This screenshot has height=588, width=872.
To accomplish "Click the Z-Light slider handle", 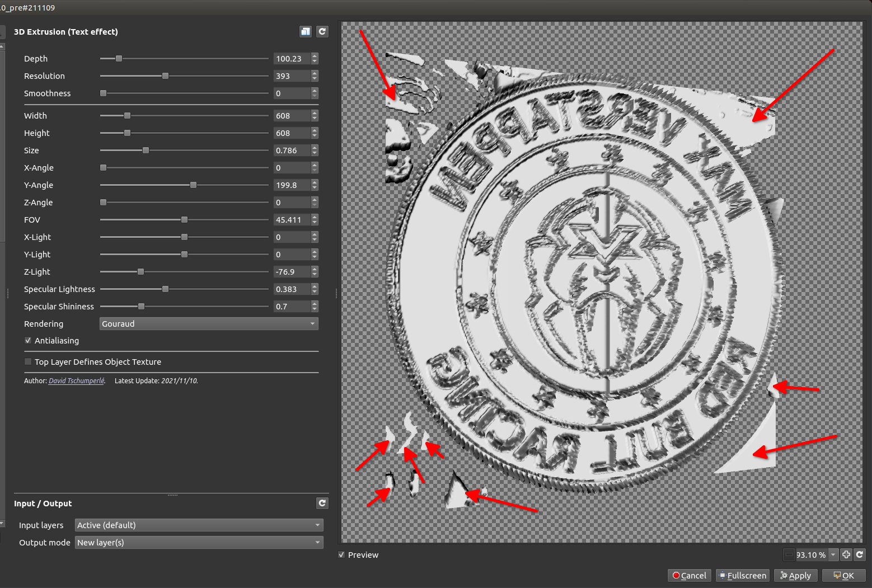I will (140, 272).
